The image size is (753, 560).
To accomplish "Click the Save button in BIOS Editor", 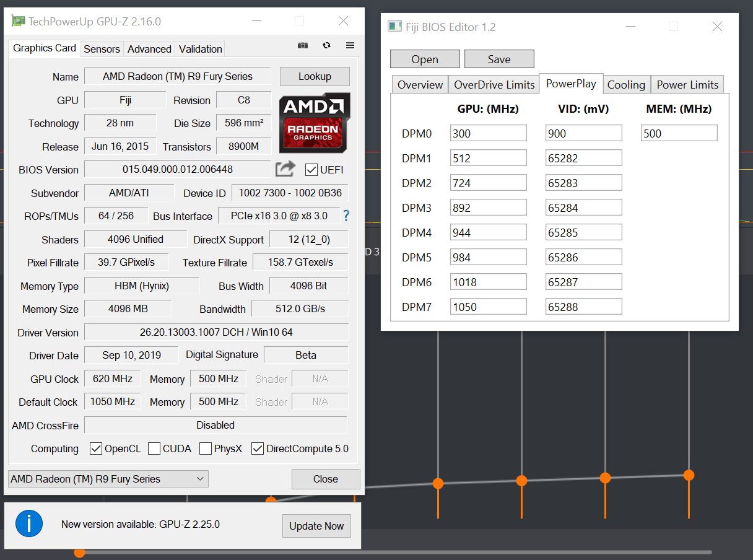I will click(x=499, y=59).
